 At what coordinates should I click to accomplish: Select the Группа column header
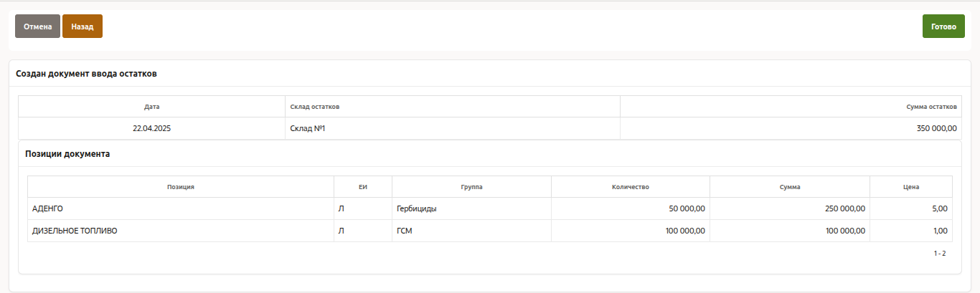[471, 187]
